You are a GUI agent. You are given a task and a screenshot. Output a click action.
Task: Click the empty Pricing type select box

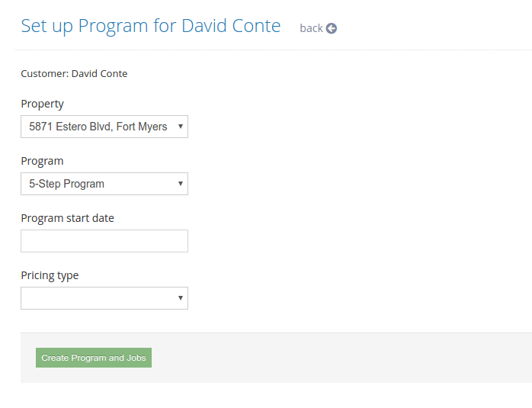[104, 298]
